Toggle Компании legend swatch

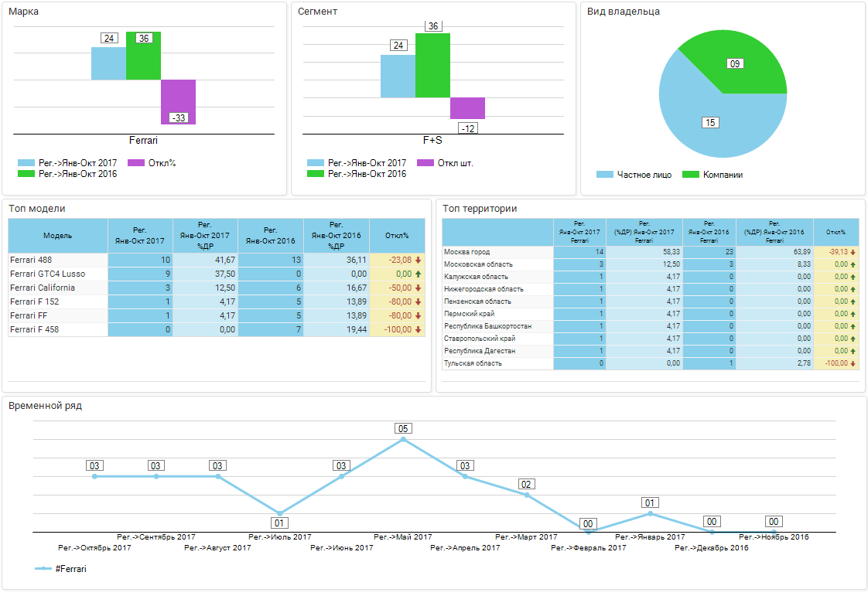[x=691, y=175]
